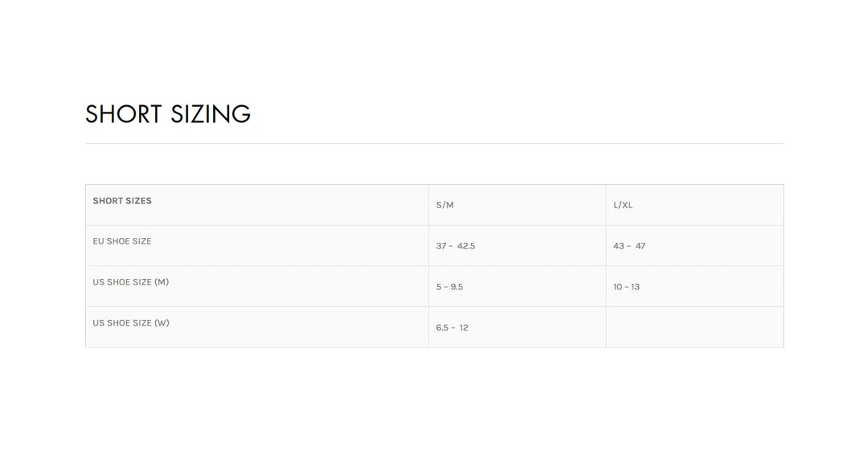Click the horizontal divider below the heading
This screenshot has height=455, width=868.
434,144
